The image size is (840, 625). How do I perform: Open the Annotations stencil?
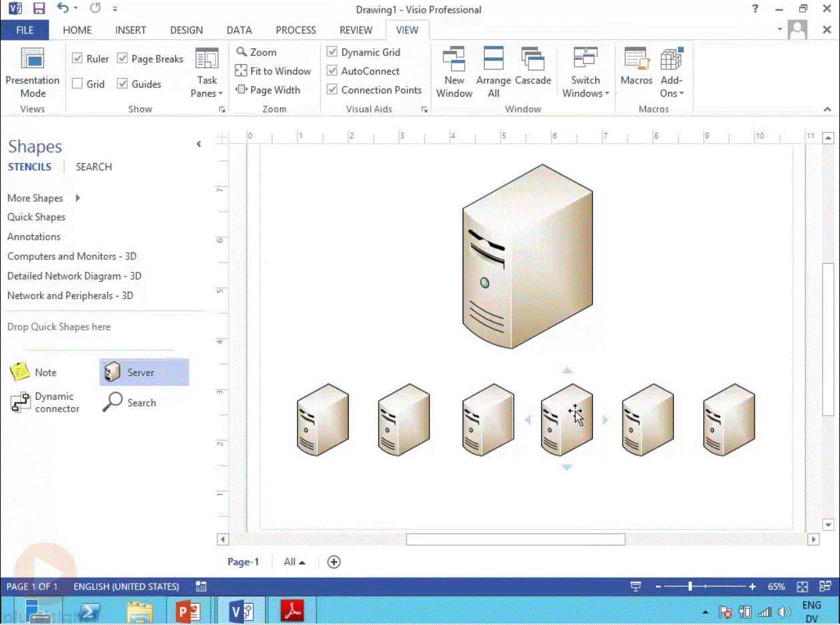34,237
